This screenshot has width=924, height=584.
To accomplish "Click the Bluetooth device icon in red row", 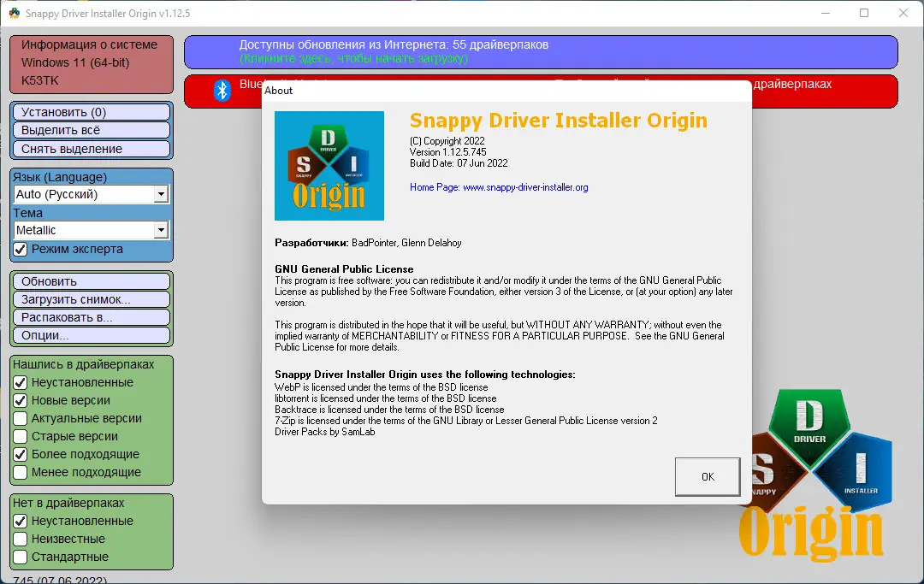I will (x=222, y=91).
